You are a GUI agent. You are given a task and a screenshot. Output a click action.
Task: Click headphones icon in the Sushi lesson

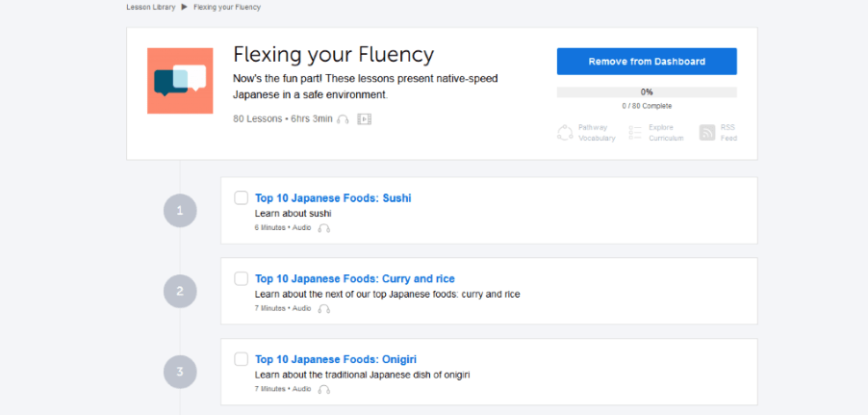point(324,228)
